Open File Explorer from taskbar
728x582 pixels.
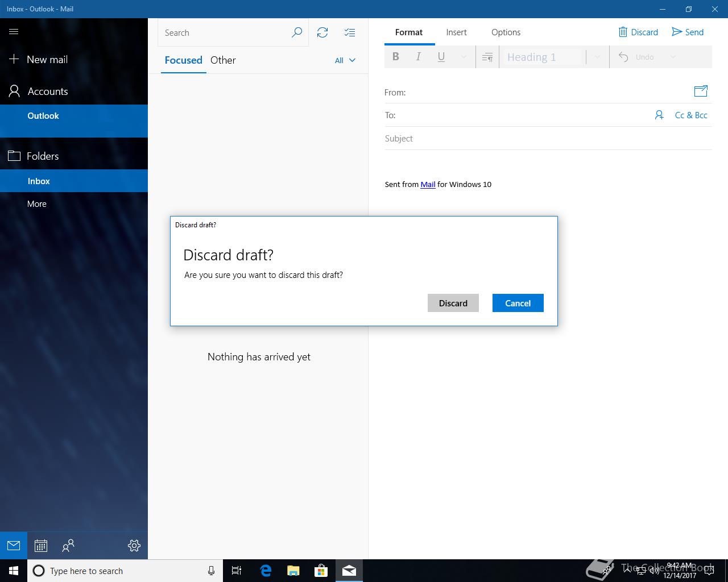coord(293,571)
